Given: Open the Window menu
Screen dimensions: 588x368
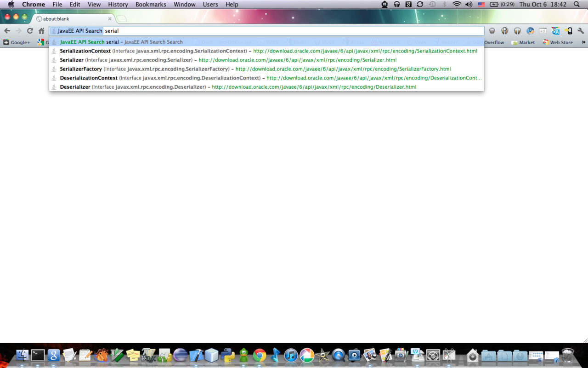Looking at the screenshot, I should (185, 4).
